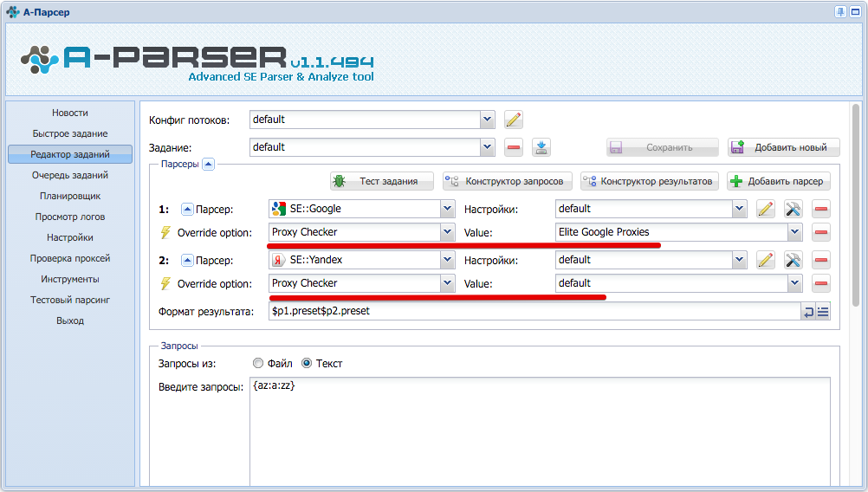Select Файл as query source
Viewport: 868px width, 492px height.
pos(258,363)
